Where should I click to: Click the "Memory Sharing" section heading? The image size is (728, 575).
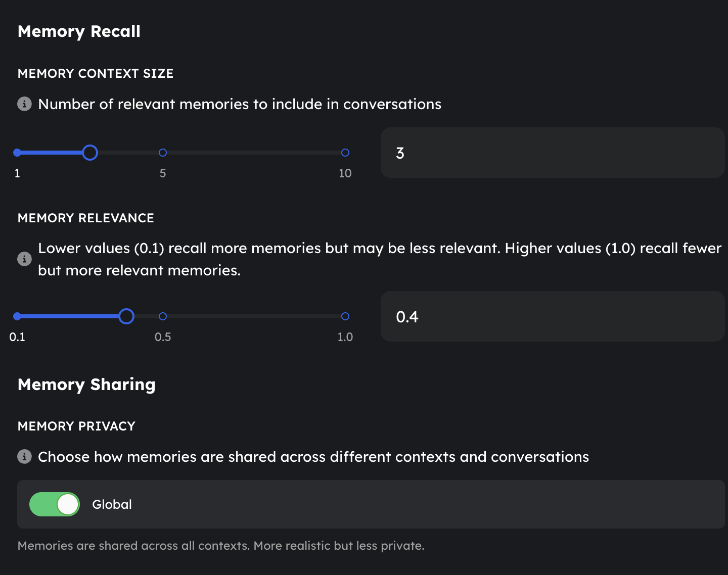point(86,385)
